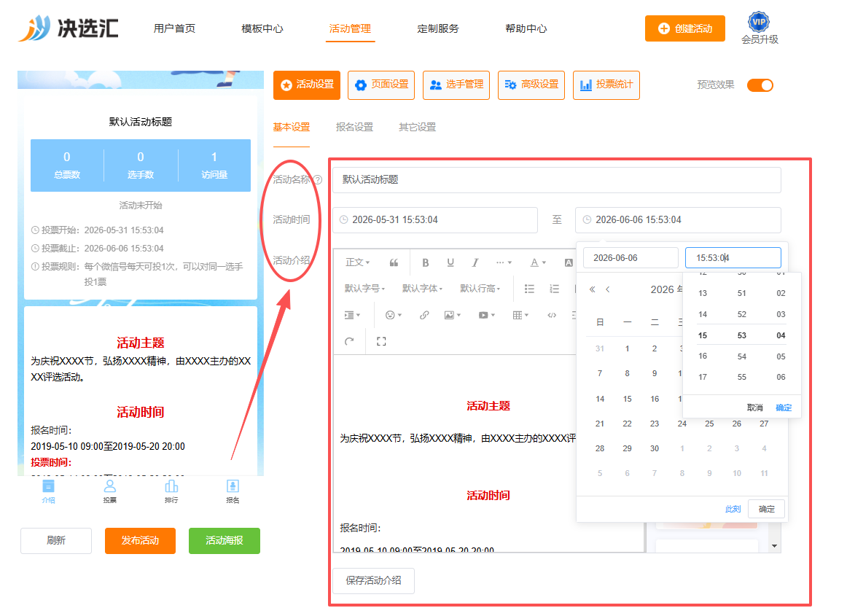Open 活动管理 in top navigation
This screenshot has height=616, width=847.
pos(350,28)
